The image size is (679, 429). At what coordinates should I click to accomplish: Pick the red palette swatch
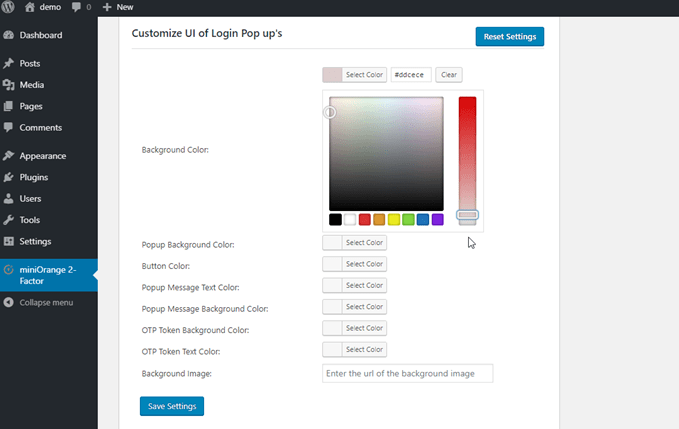coord(365,219)
